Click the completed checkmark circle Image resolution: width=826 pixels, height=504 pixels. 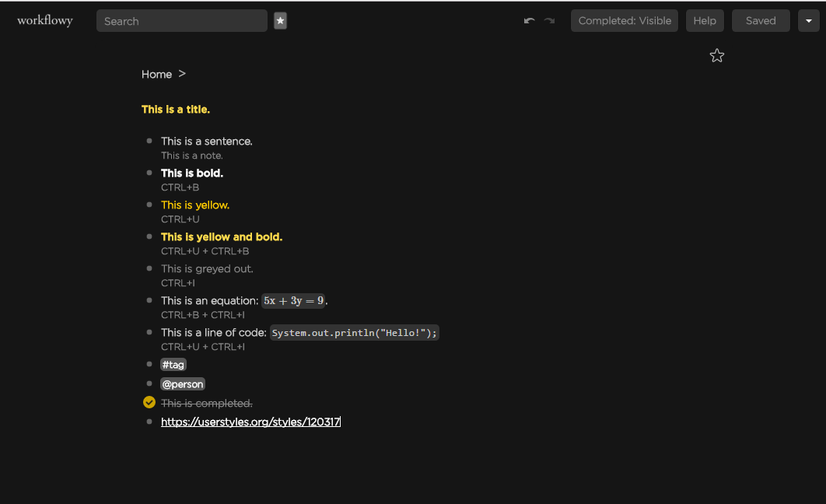pyautogui.click(x=149, y=402)
